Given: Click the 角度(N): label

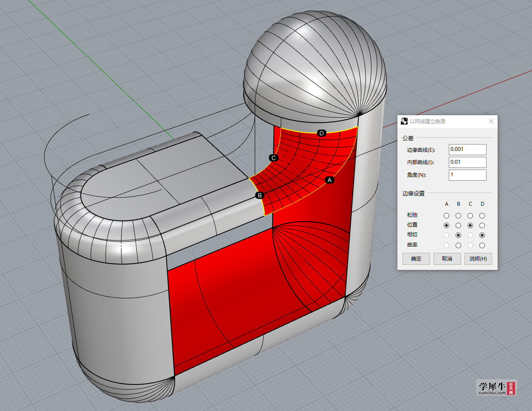Looking at the screenshot, I should [417, 175].
